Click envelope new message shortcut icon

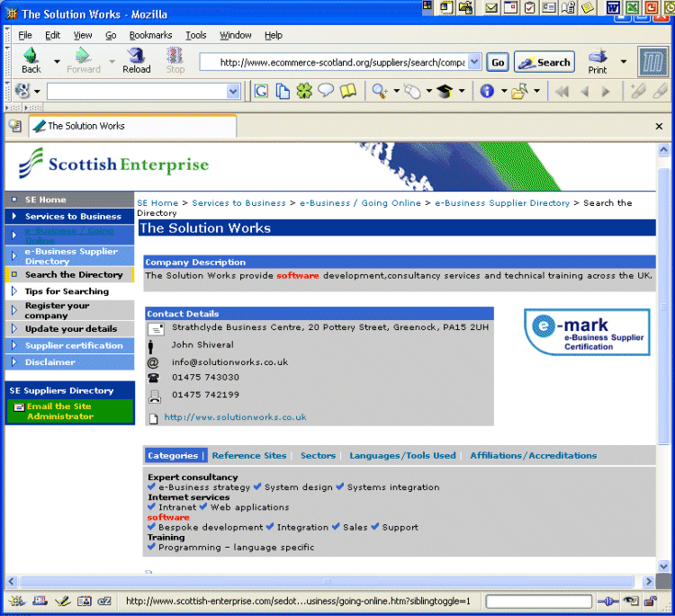491,8
